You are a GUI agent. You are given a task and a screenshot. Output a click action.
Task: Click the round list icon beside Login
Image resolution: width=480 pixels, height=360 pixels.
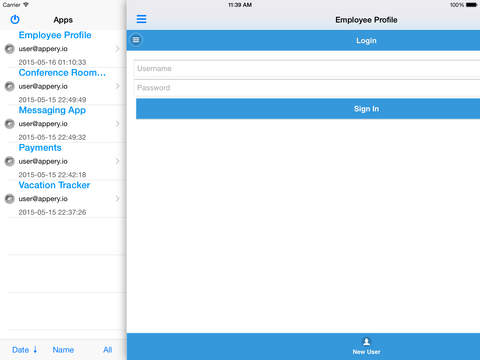point(136,40)
